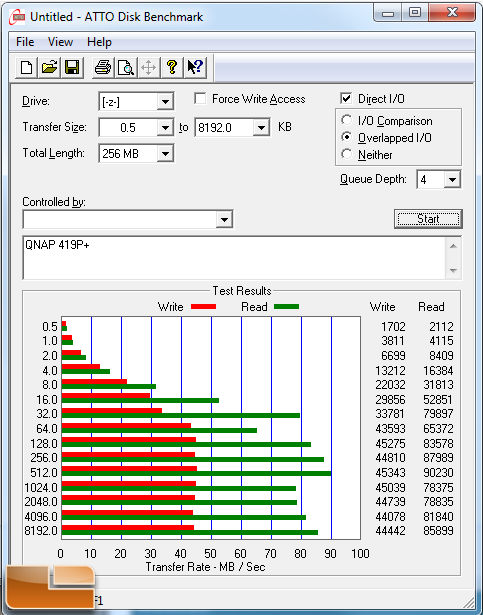
Task: Click description box scrollbar up arrow
Action: (x=453, y=246)
